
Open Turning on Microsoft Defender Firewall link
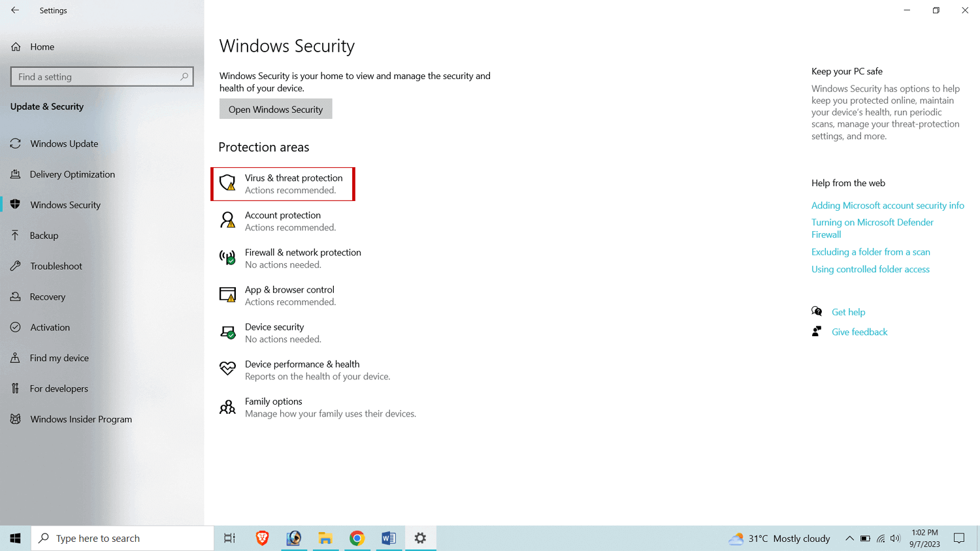pyautogui.click(x=872, y=228)
